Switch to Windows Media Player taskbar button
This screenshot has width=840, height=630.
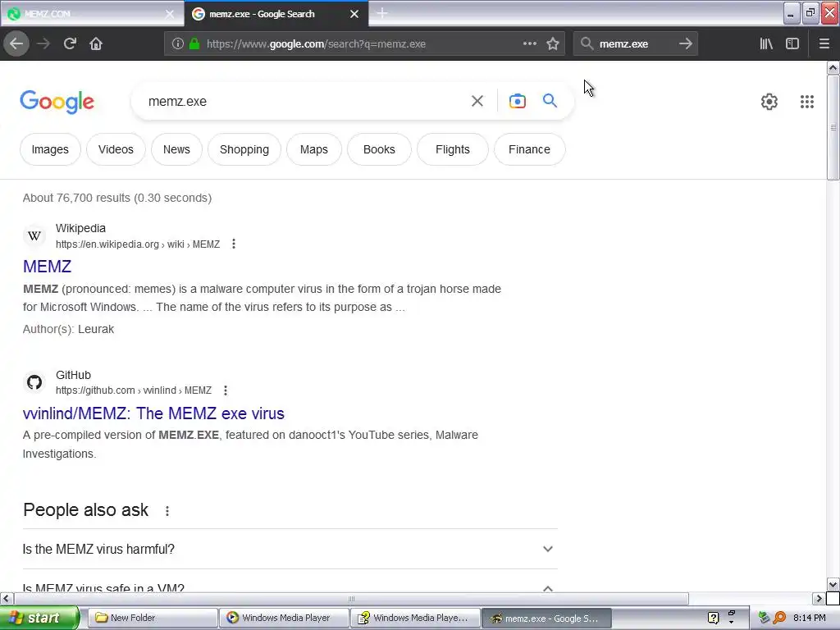284,618
